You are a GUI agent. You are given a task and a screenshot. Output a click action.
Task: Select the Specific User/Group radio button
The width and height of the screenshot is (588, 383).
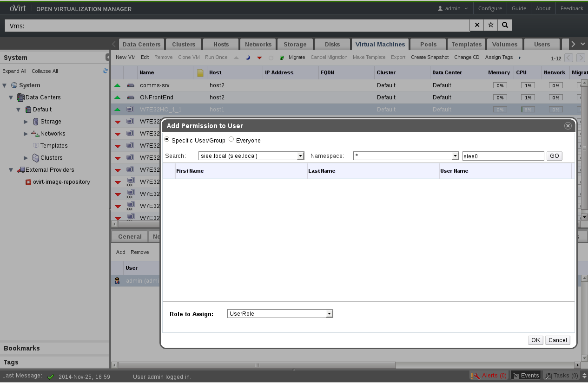(167, 139)
